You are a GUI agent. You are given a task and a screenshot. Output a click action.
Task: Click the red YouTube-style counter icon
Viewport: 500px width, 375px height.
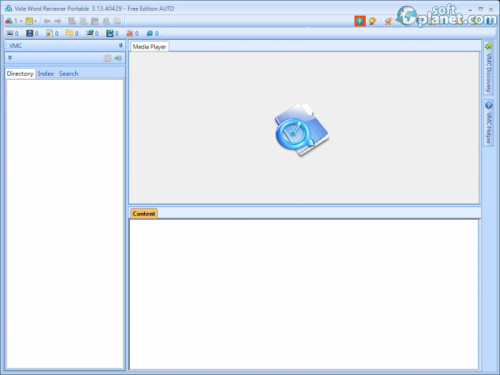pyautogui.click(x=130, y=33)
